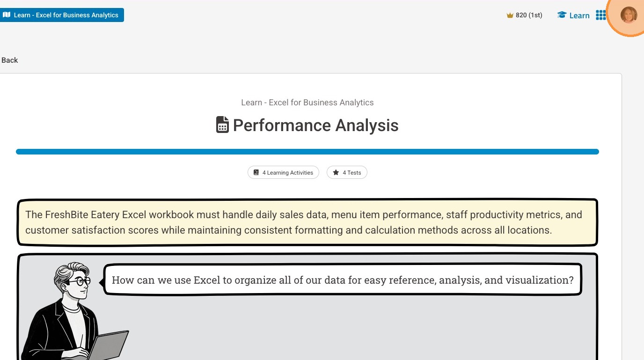
Task: Click the map icon in the course button
Action: [7, 15]
